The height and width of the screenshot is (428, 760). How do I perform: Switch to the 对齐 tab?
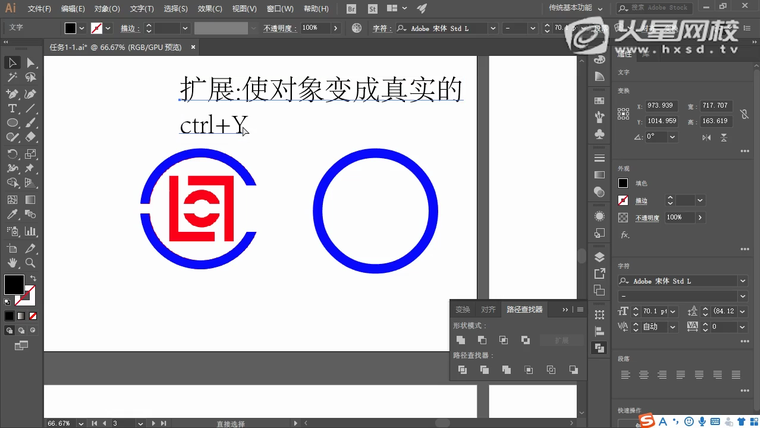(488, 310)
